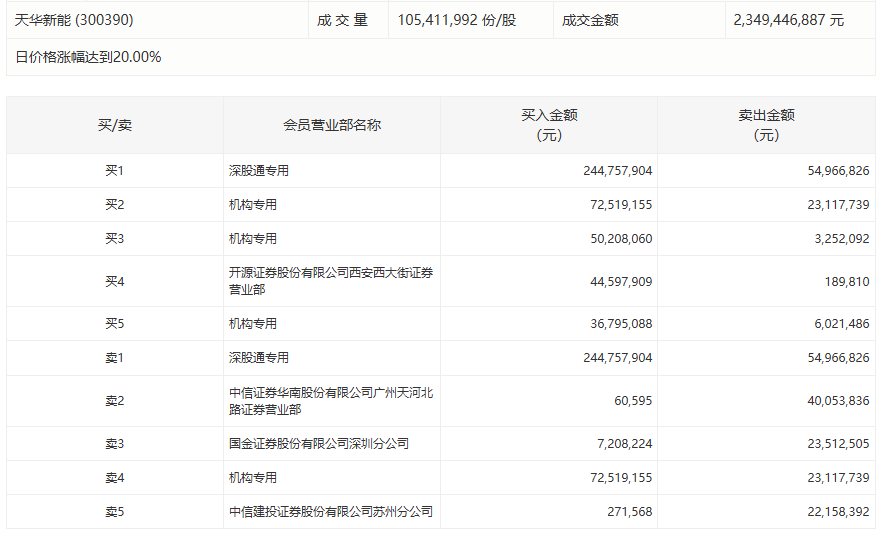Select the 卖4 row label
The height and width of the screenshot is (537, 879).
114,478
